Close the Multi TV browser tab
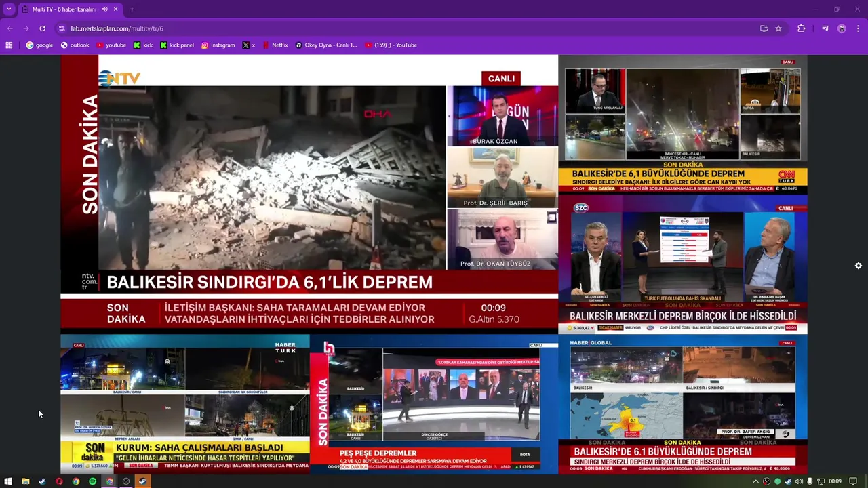868x488 pixels. [116, 9]
